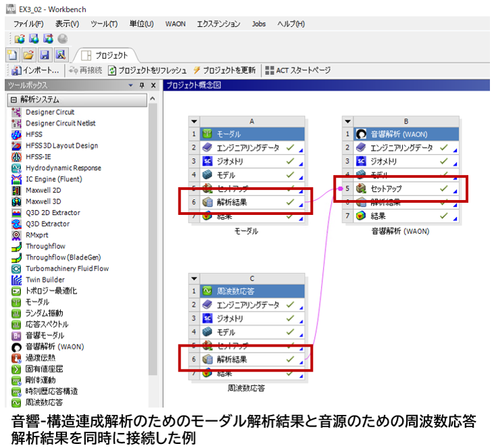Select HFSS 3D Layout Design icon
Viewport: 494px width, 448px height.
pos(16,146)
